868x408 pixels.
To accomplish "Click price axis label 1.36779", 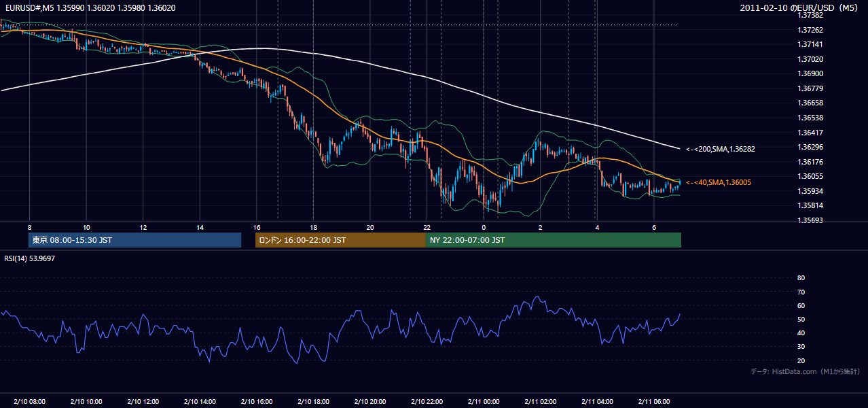I will coord(811,88).
